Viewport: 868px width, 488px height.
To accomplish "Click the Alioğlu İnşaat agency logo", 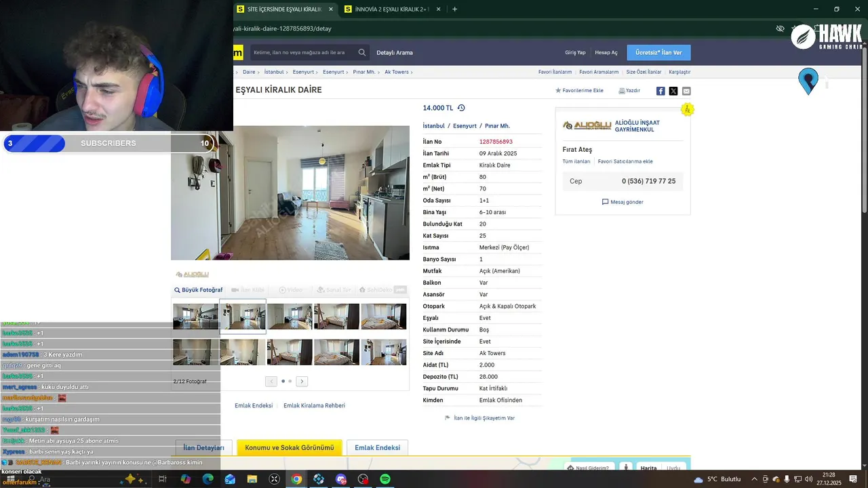I will click(x=587, y=125).
